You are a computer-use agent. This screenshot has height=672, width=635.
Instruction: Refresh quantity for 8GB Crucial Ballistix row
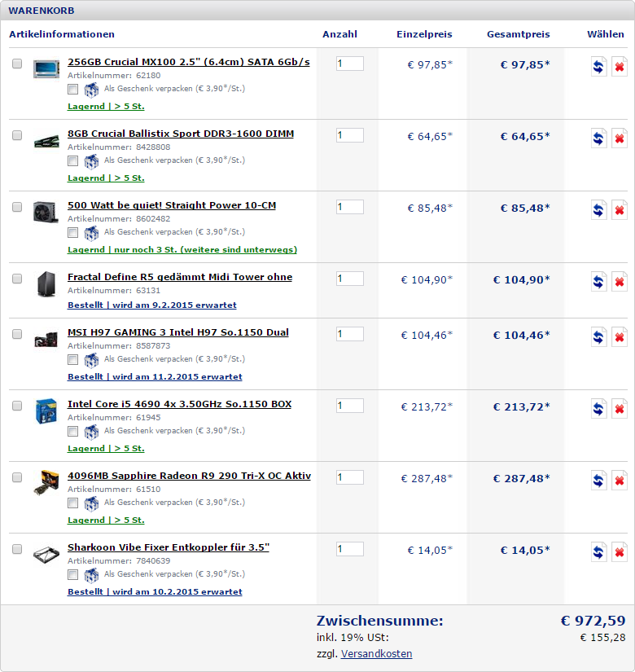coord(598,138)
